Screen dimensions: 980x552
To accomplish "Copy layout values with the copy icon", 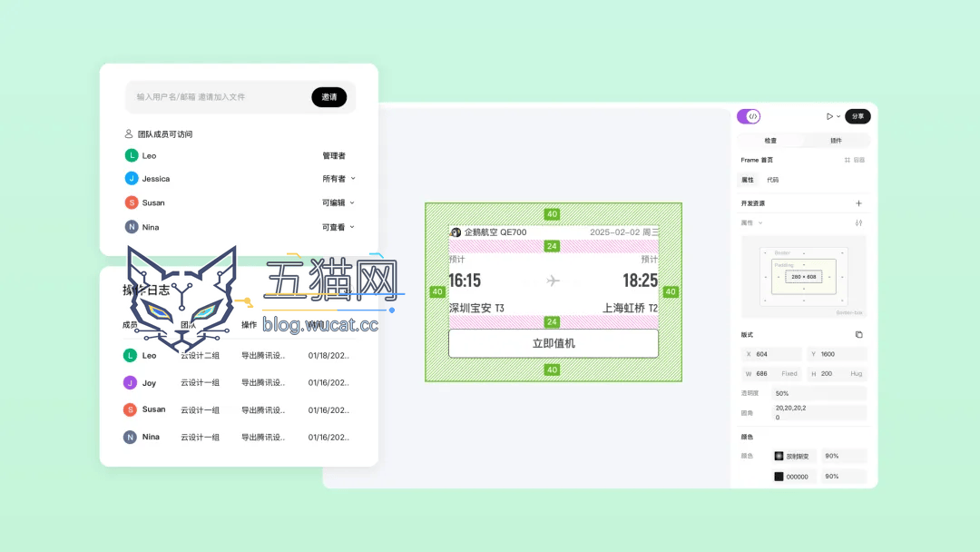I will tap(858, 334).
